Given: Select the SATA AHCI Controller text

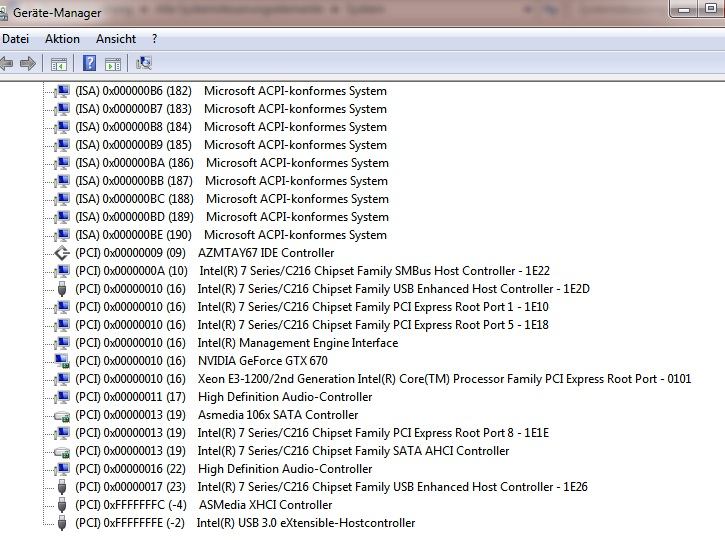Looking at the screenshot, I should (353, 451).
